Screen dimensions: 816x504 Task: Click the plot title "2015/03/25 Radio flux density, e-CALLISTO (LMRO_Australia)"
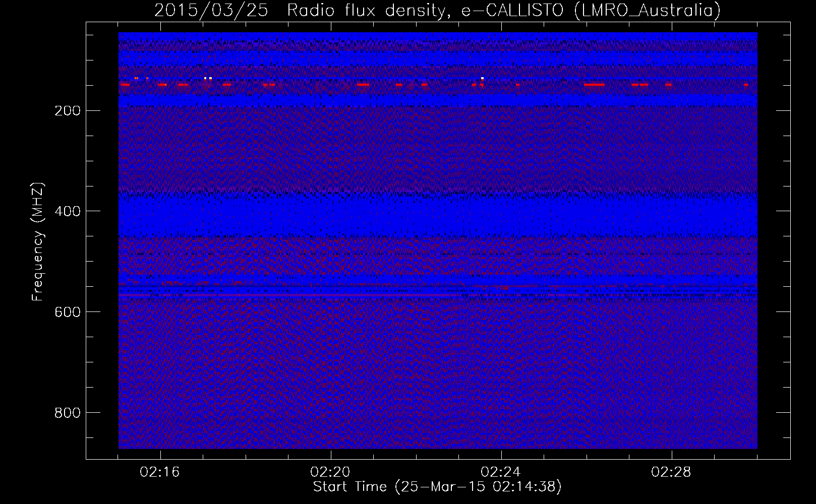click(x=437, y=11)
